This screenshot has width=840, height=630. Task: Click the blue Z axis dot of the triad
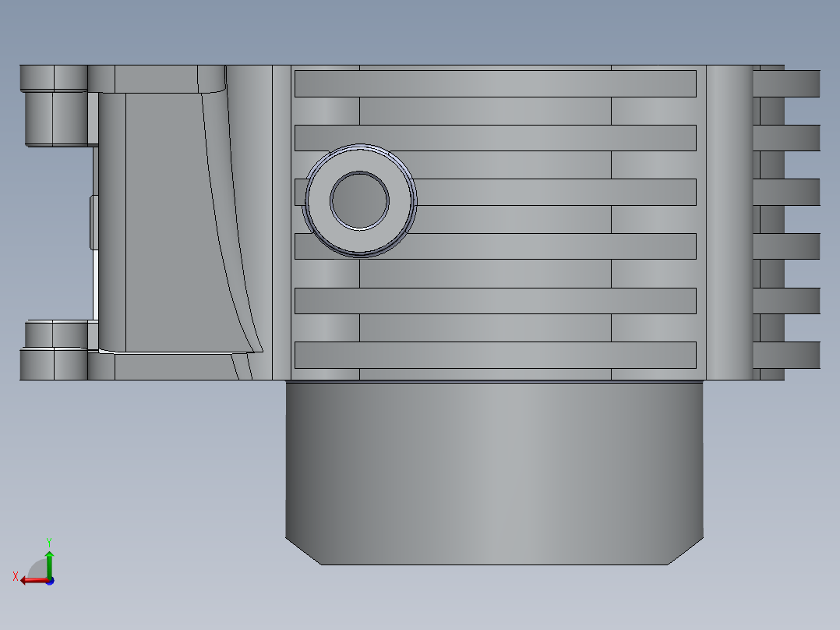pos(51,581)
